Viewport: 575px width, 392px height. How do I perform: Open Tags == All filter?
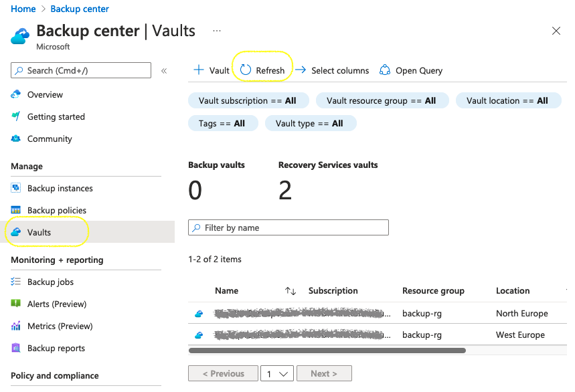click(223, 123)
